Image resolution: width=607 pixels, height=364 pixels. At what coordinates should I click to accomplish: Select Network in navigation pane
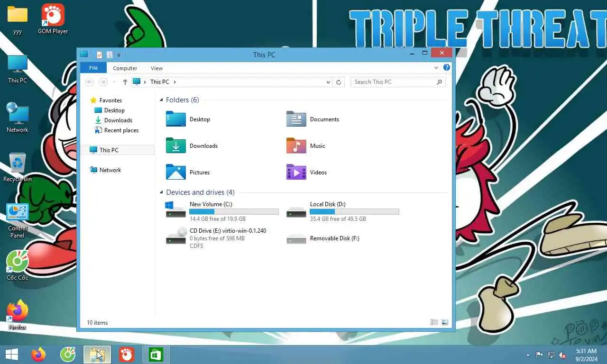tap(110, 170)
